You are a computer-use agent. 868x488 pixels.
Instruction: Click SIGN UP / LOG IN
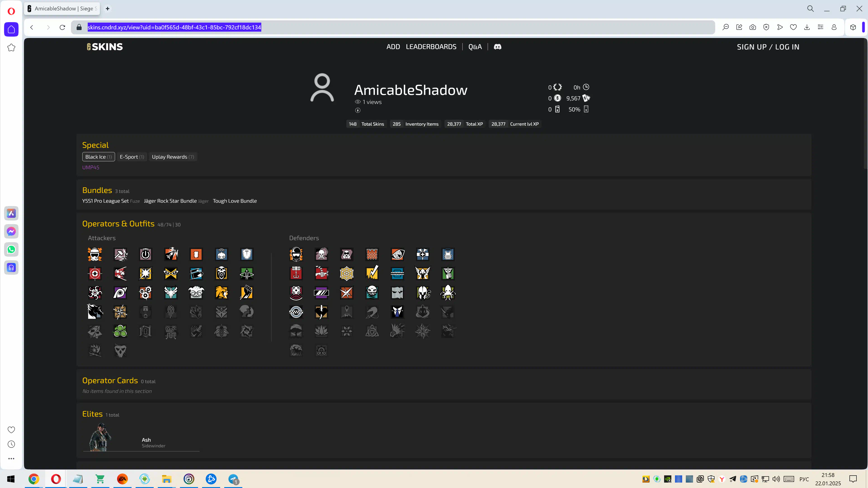point(768,47)
